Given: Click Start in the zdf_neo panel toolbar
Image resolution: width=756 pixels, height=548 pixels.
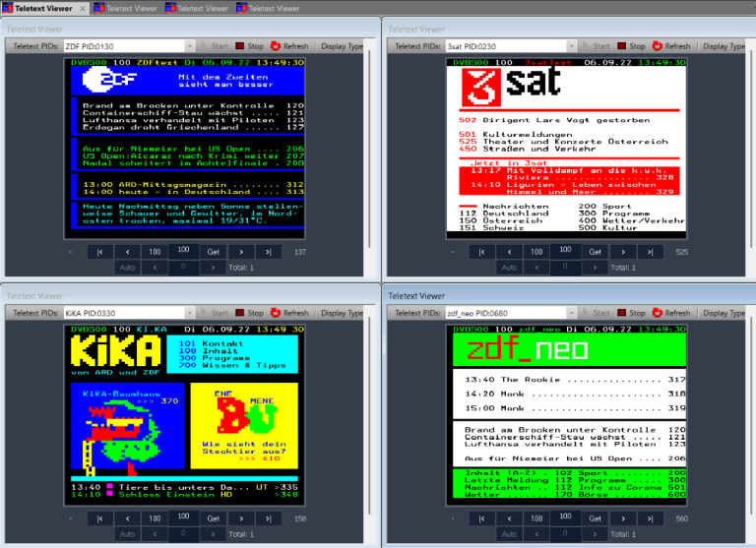Looking at the screenshot, I should [596, 313].
